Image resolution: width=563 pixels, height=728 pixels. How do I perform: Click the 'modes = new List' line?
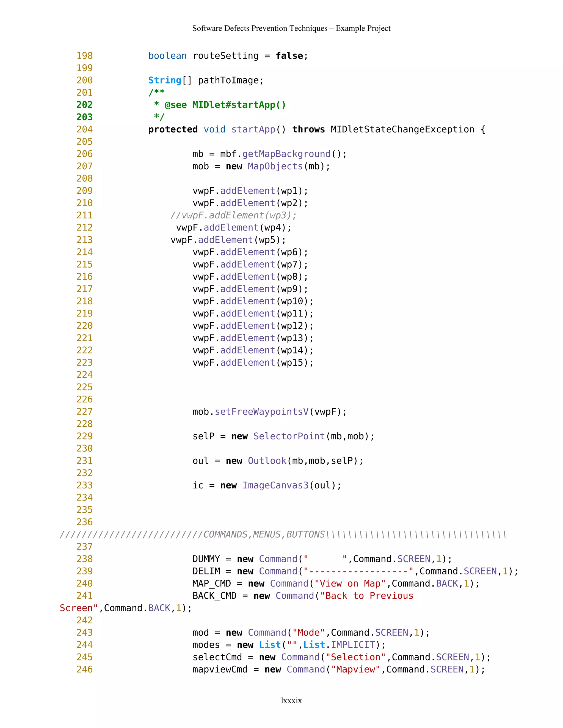[289, 645]
